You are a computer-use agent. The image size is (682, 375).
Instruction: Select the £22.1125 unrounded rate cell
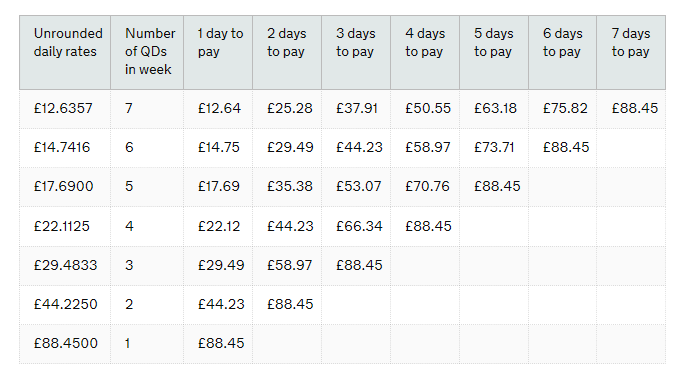pyautogui.click(x=65, y=227)
